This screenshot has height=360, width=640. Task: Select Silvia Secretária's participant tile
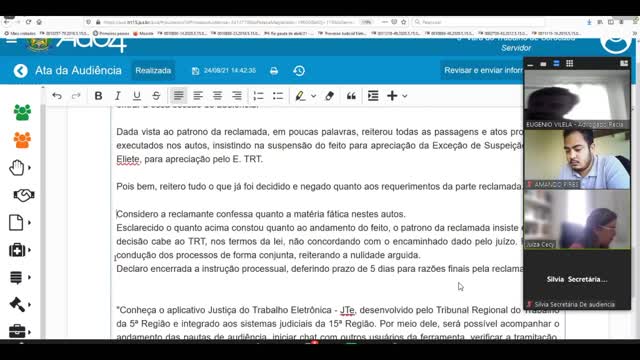[x=577, y=279]
